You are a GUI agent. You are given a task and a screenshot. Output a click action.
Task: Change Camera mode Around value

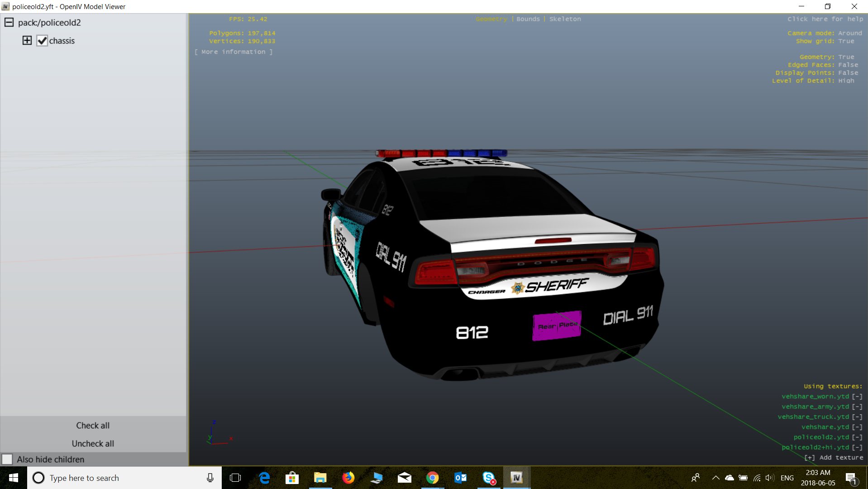[x=850, y=33]
